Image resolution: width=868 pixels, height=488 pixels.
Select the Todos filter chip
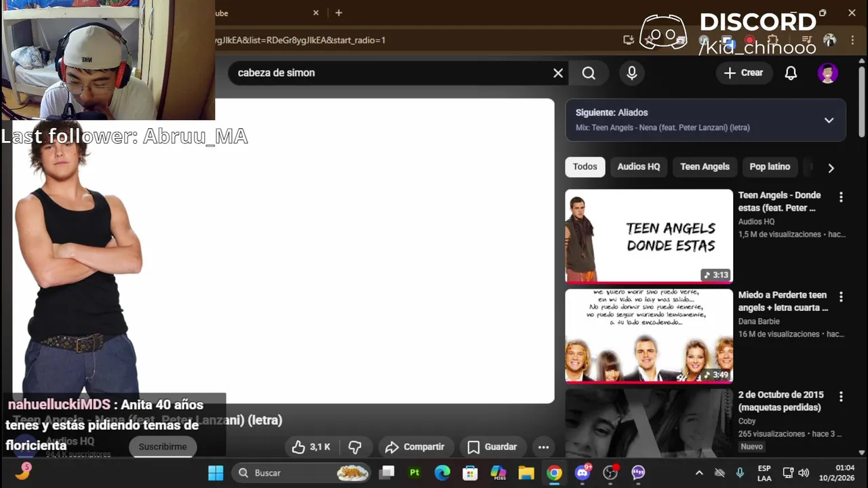585,167
